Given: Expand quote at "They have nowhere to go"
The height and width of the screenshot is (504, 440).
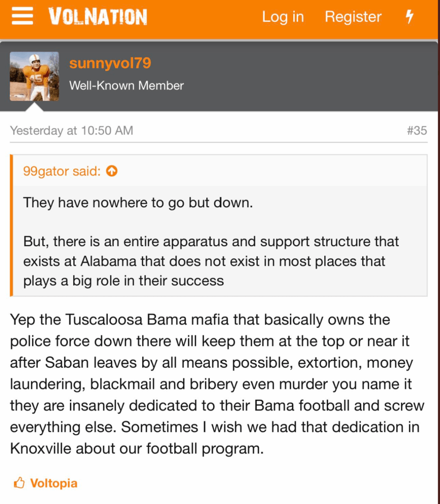Looking at the screenshot, I should coord(138,202).
